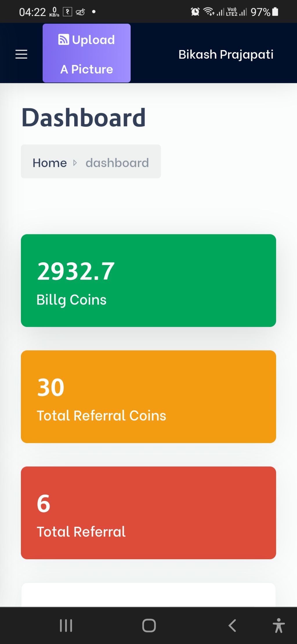297x644 pixels.
Task: Tap the accessibility figure icon
Action: [278, 625]
